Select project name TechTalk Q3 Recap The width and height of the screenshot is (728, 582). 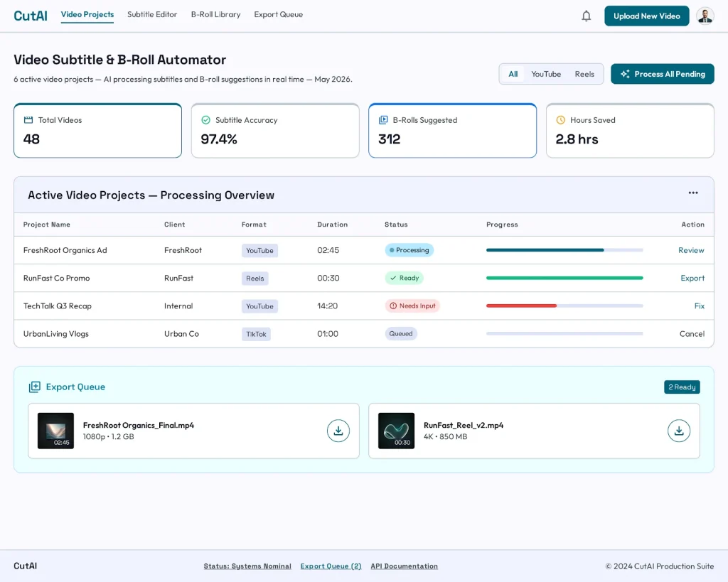click(58, 306)
